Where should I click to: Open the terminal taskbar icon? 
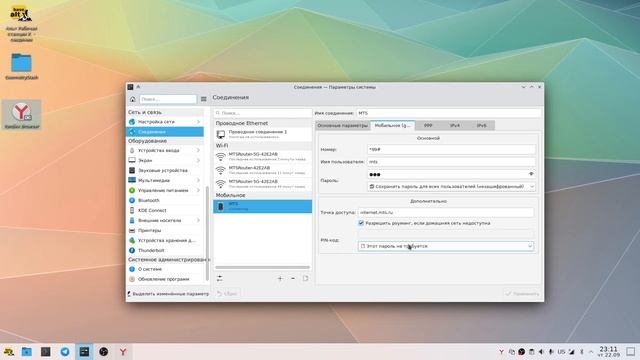(46, 351)
